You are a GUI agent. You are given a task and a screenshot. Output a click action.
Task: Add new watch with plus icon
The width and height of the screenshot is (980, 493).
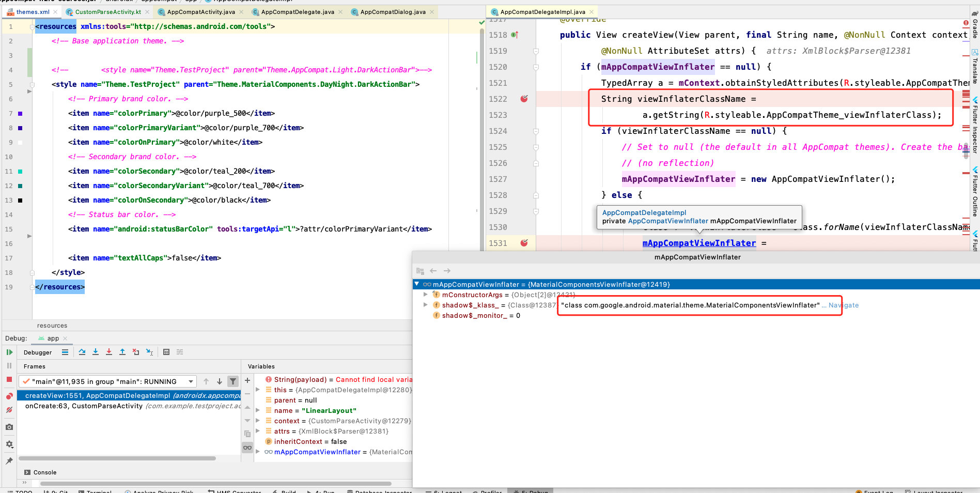(247, 380)
